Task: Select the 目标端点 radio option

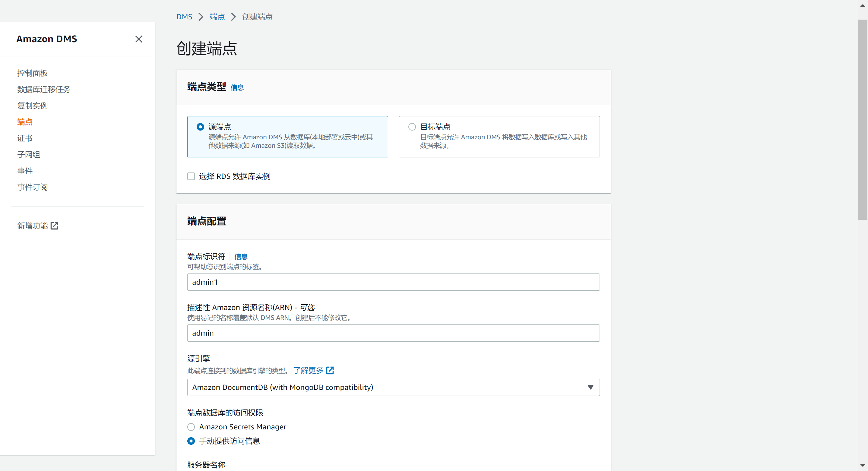Action: (x=412, y=127)
